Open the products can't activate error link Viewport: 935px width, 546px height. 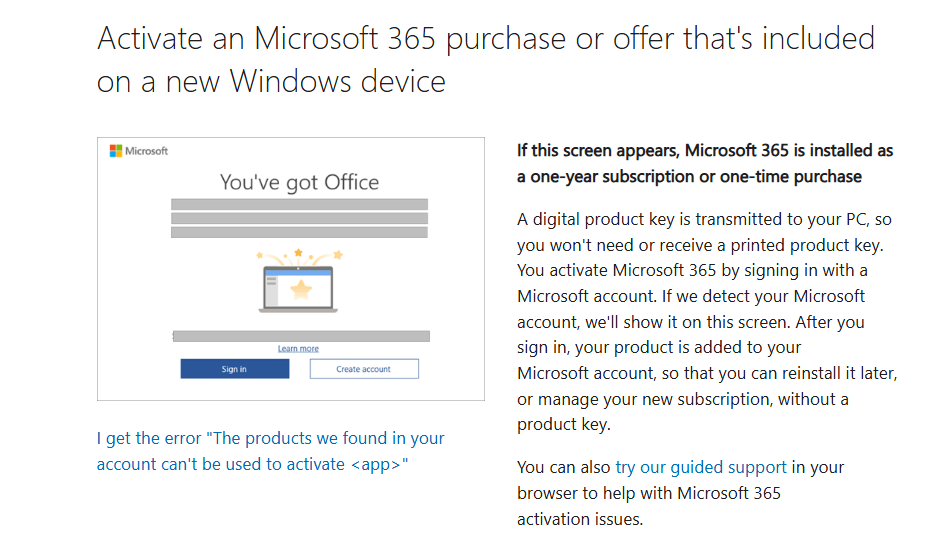[270, 451]
